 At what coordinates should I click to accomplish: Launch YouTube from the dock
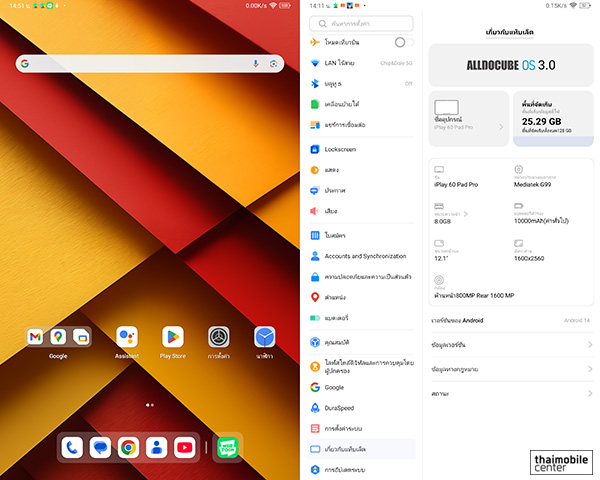pyautogui.click(x=185, y=447)
